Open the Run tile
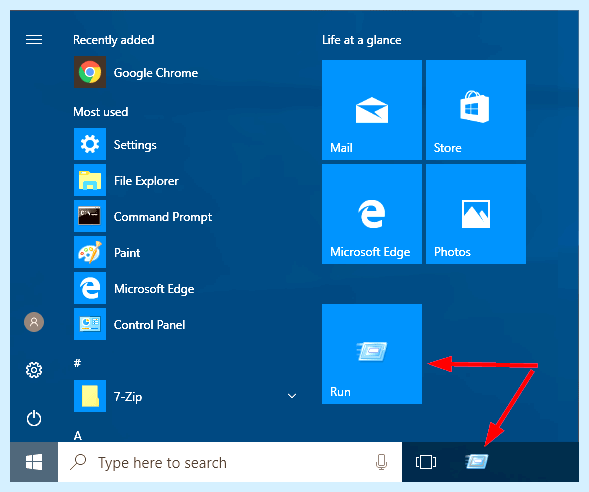Screen dimensions: 589x492 [x=372, y=354]
